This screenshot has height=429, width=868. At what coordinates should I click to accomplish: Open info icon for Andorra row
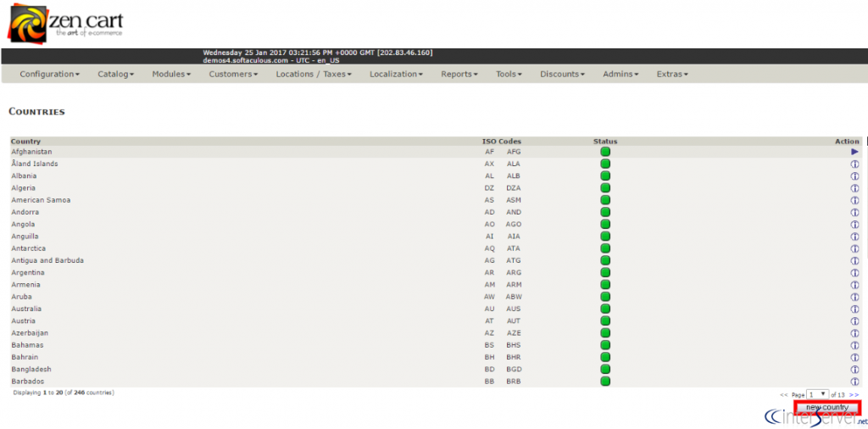tap(854, 212)
